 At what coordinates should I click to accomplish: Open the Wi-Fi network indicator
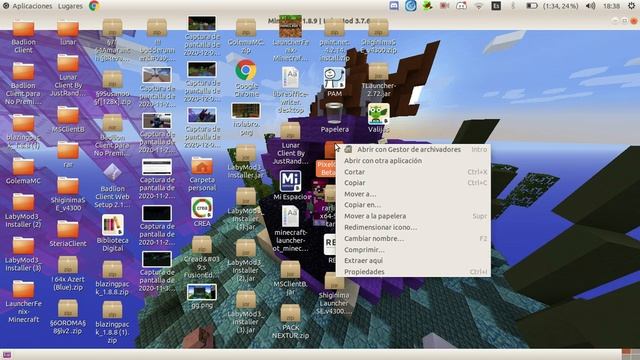pos(478,6)
